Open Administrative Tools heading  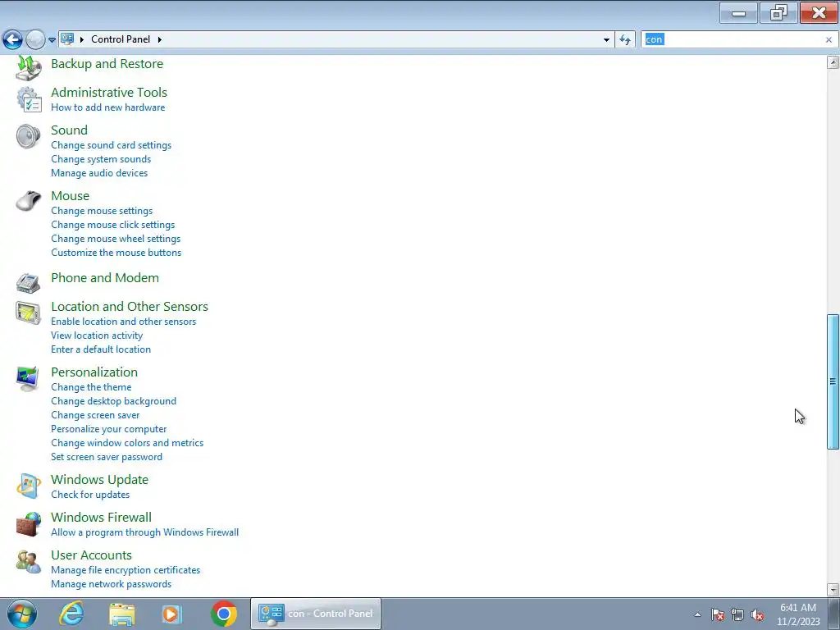click(109, 92)
